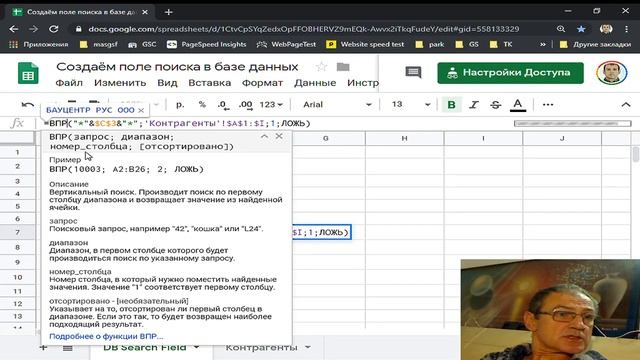
Task: Format as percent
Action: point(202,104)
